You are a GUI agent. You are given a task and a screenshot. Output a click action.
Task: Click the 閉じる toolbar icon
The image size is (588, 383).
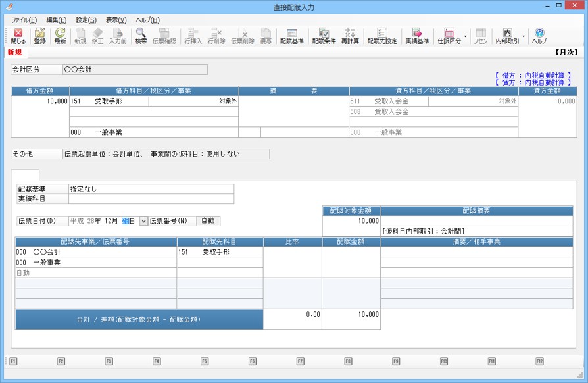pos(18,36)
